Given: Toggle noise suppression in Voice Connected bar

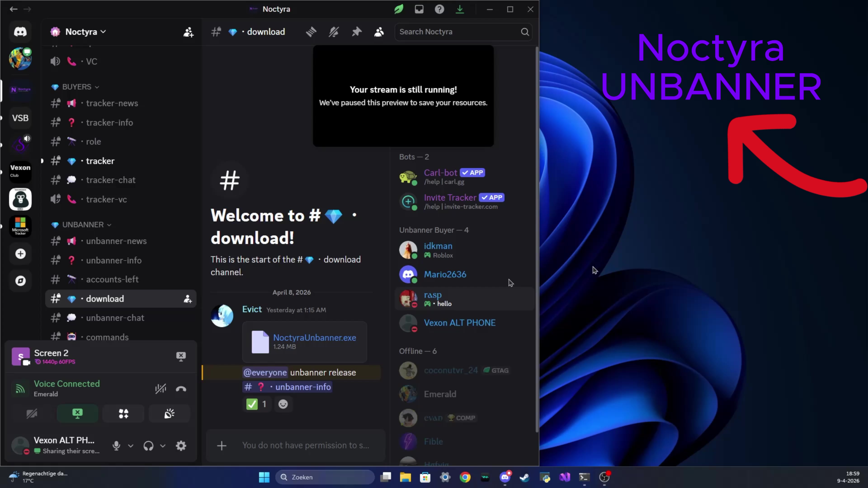Looking at the screenshot, I should click(x=160, y=389).
